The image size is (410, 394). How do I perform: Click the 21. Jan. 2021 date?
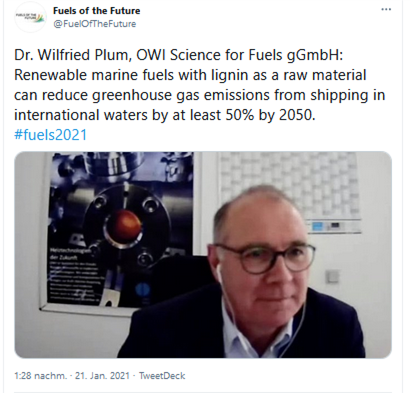(102, 376)
